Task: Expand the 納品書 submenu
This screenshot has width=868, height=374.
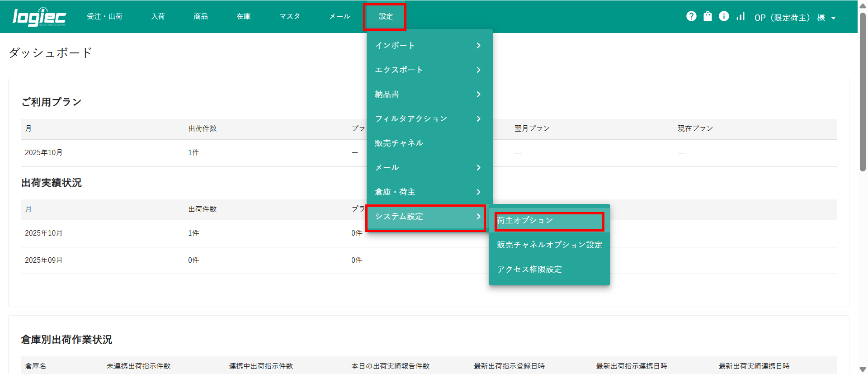Action: click(428, 94)
